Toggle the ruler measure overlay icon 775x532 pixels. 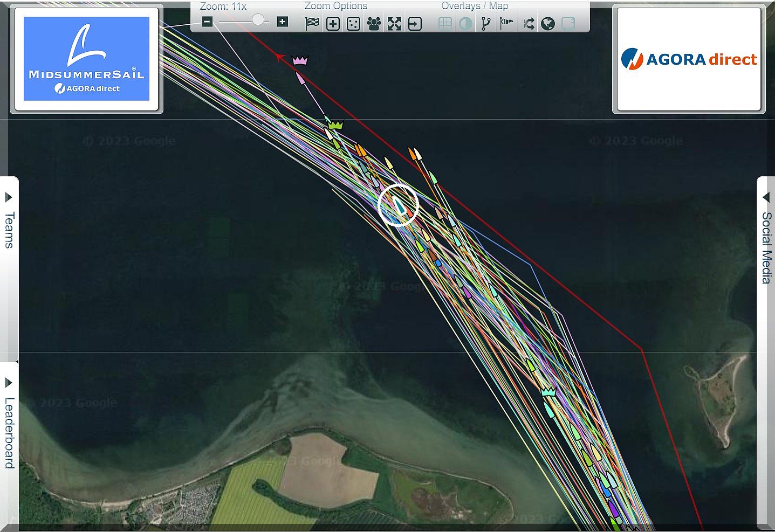(x=568, y=24)
